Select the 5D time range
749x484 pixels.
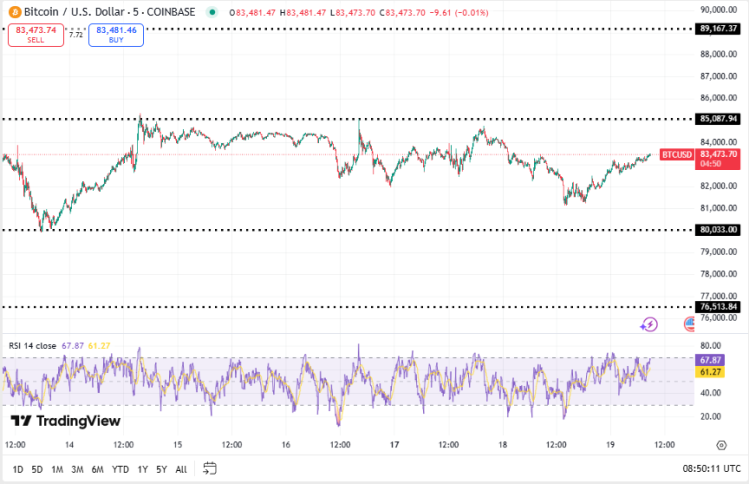(x=37, y=469)
